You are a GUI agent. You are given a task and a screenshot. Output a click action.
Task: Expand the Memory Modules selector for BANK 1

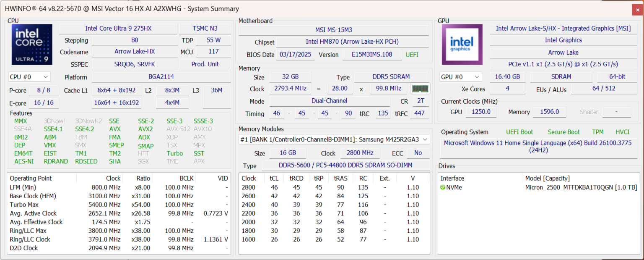pyautogui.click(x=425, y=139)
